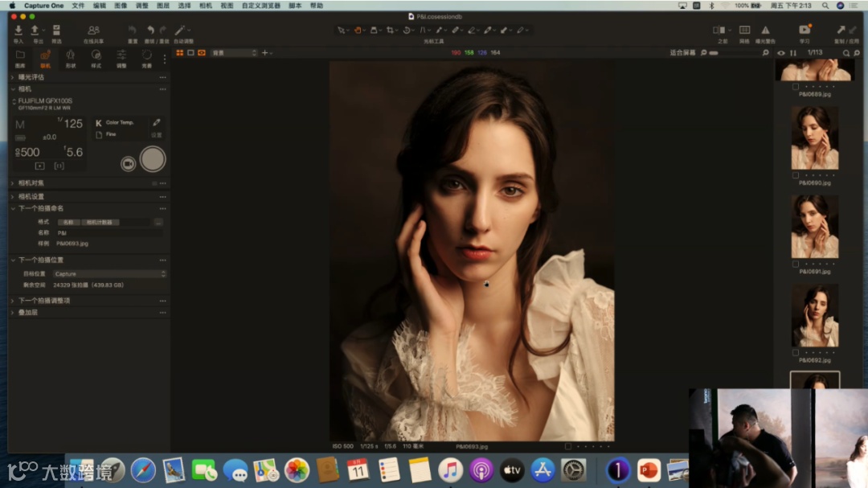Start live view with video camera icon
This screenshot has width=868, height=488.
point(128,163)
